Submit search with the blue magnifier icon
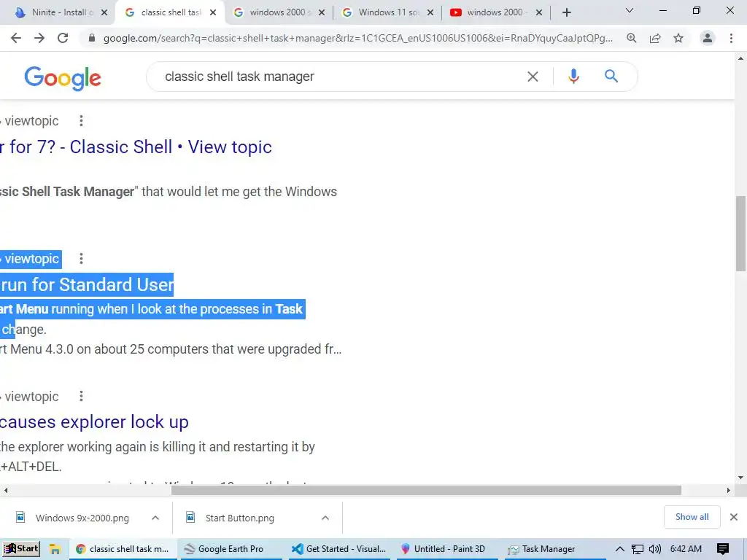This screenshot has width=747, height=560. (611, 76)
